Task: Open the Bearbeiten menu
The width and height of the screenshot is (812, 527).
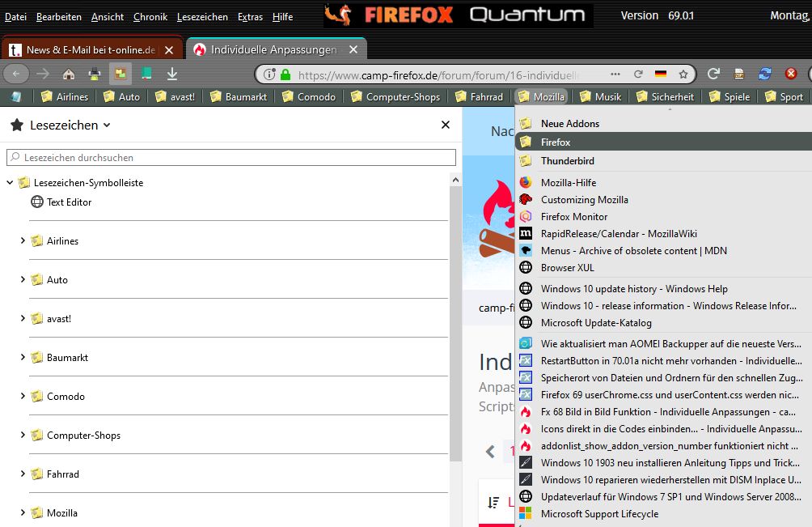Action: [58, 16]
